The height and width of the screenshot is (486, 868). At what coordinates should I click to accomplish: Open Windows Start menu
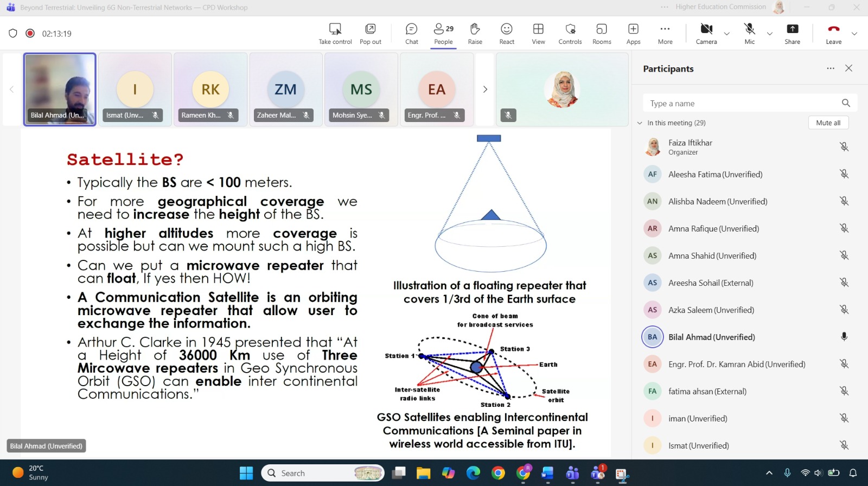pyautogui.click(x=246, y=473)
